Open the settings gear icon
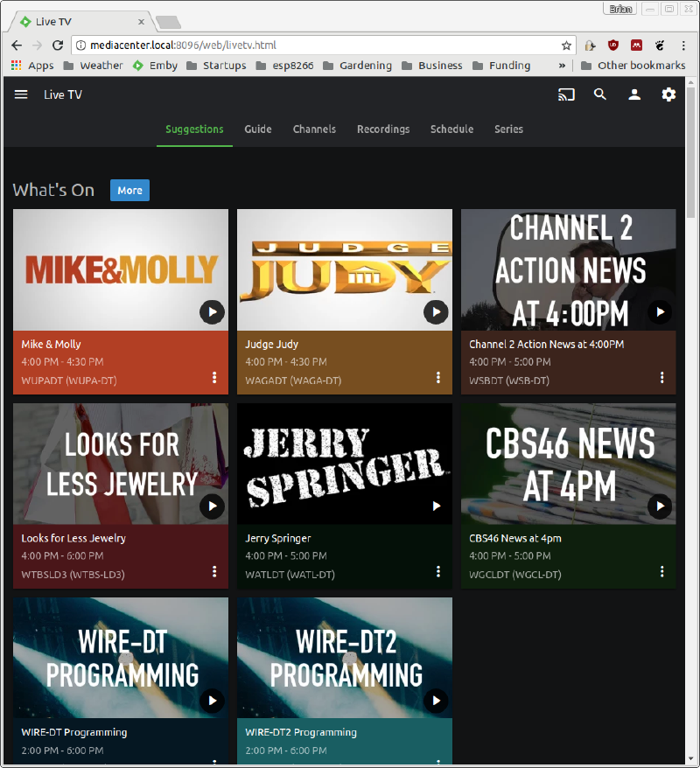This screenshot has width=700, height=768. pyautogui.click(x=668, y=94)
